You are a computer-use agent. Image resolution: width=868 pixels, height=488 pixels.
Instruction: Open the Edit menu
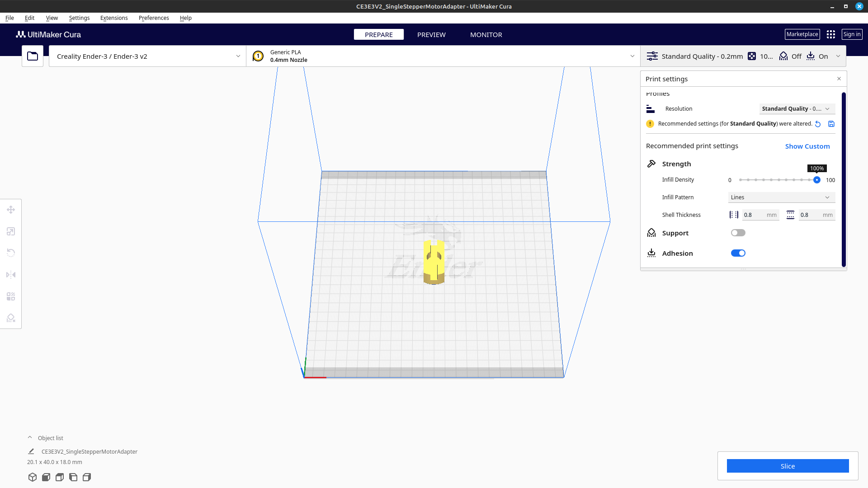[29, 18]
